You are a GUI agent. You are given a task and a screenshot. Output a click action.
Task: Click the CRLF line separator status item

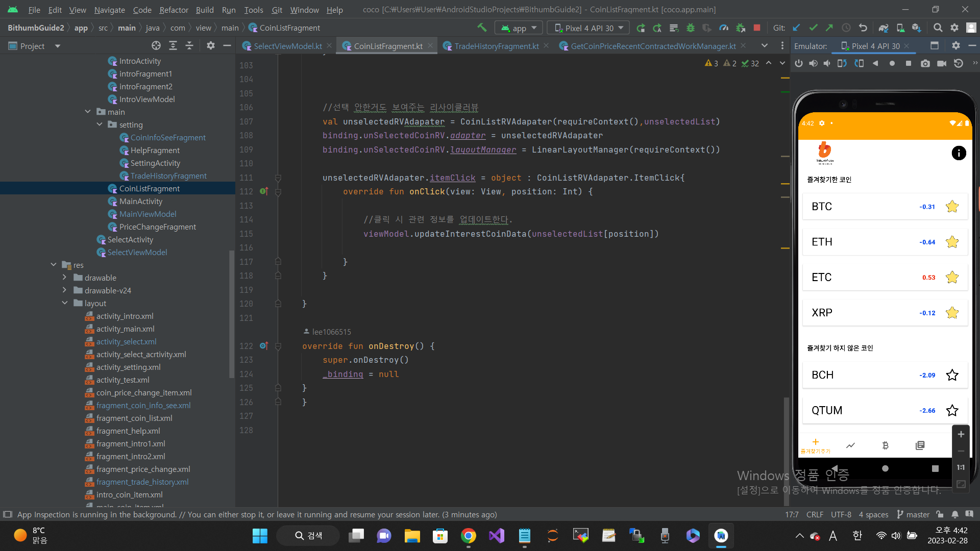[x=815, y=514]
